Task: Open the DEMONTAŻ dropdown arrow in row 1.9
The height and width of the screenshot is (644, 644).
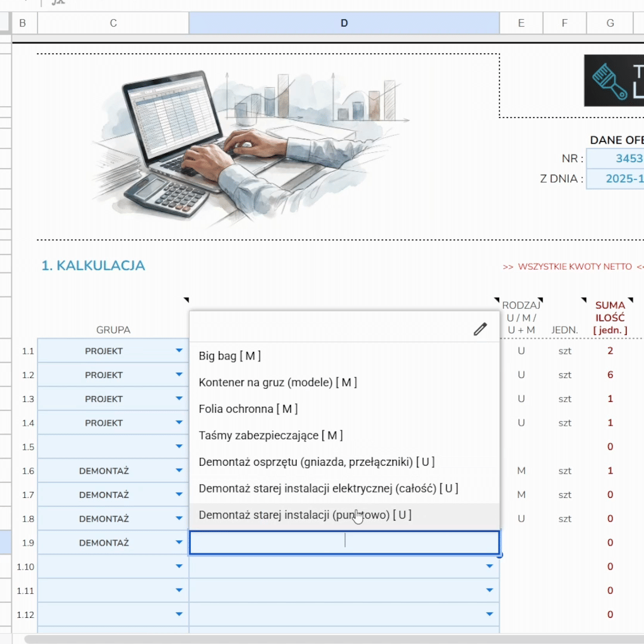Action: click(x=179, y=543)
